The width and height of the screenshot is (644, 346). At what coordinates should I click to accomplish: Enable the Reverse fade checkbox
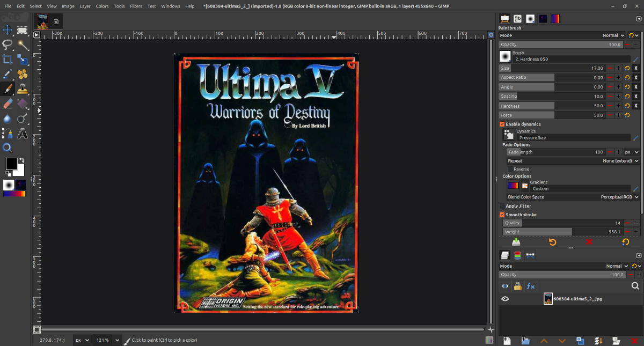click(x=510, y=169)
